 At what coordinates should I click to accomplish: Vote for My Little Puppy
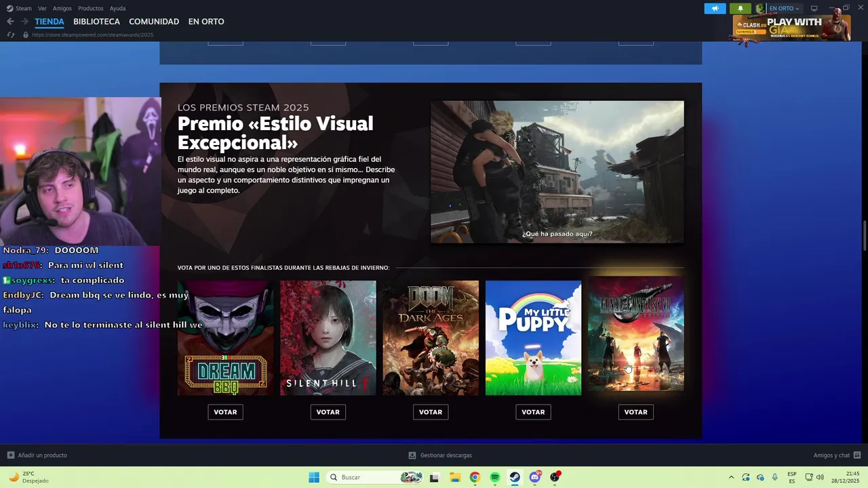533,412
